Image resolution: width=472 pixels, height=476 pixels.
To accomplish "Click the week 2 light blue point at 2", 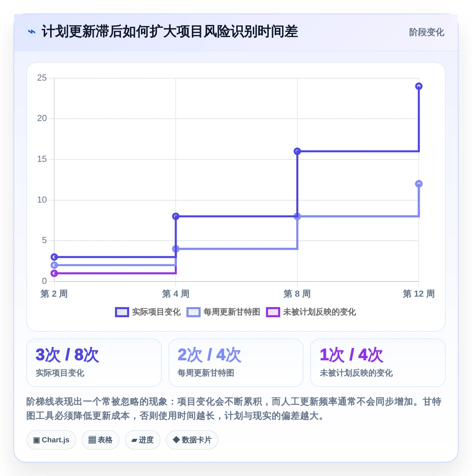I will (x=54, y=265).
